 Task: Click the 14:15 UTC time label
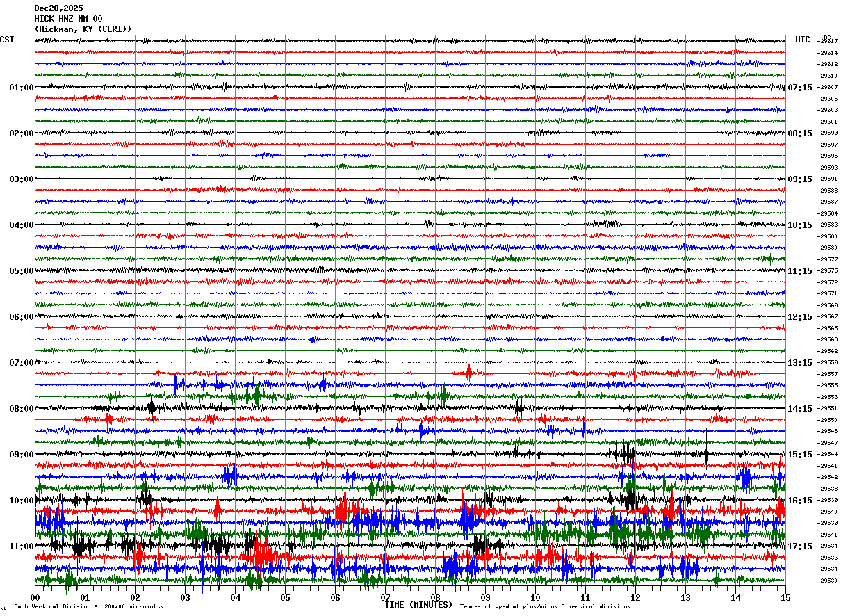[800, 409]
